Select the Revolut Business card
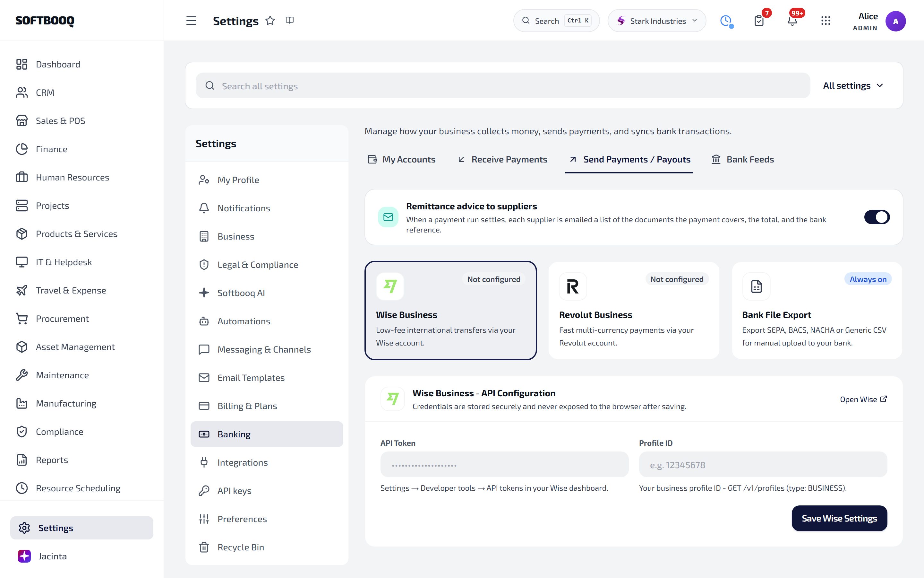 tap(634, 311)
